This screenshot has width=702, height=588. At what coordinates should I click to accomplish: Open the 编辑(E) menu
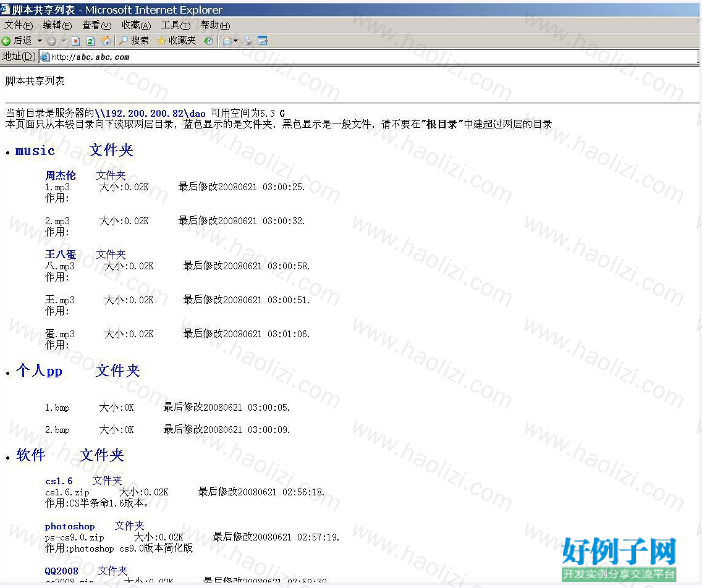[x=57, y=25]
